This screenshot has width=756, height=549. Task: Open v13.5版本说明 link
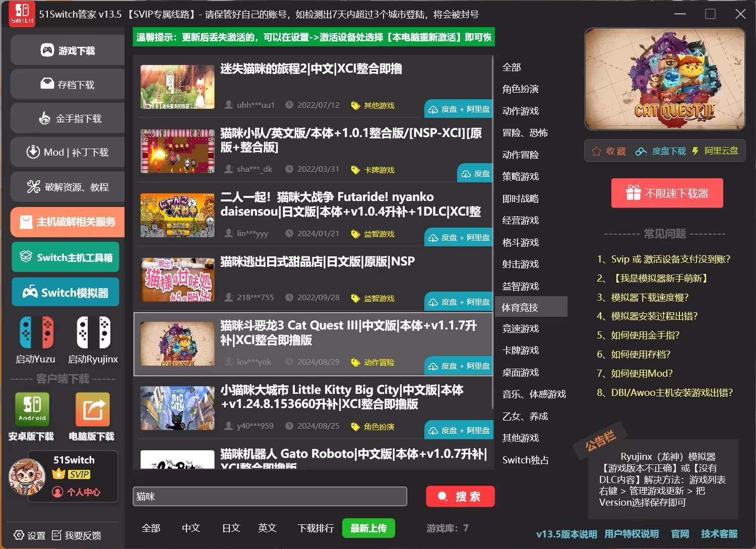[566, 534]
